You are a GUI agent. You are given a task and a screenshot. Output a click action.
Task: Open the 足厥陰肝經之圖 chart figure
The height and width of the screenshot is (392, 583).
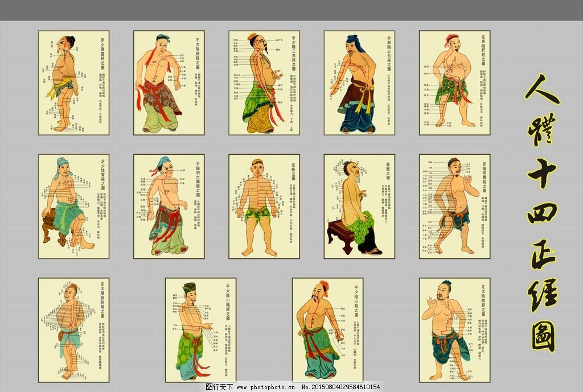pyautogui.click(x=455, y=83)
